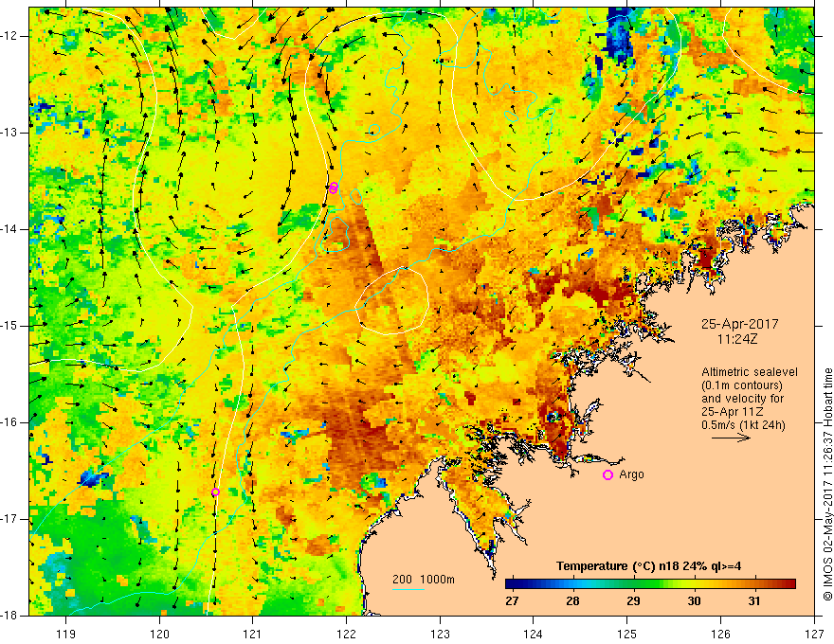Screen dimensions: 834x644
Task: Click the '28' colorbar tick label
Action: [572, 601]
